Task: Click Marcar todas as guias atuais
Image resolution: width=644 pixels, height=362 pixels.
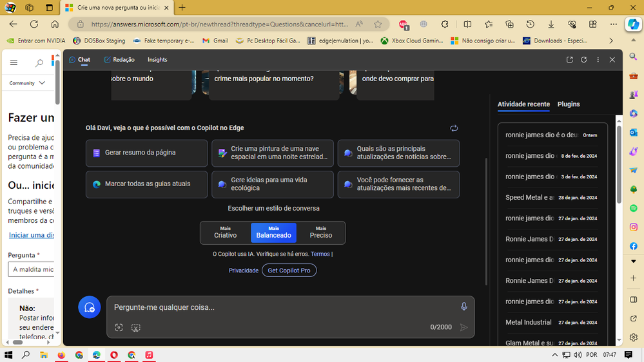Action: coord(146,184)
